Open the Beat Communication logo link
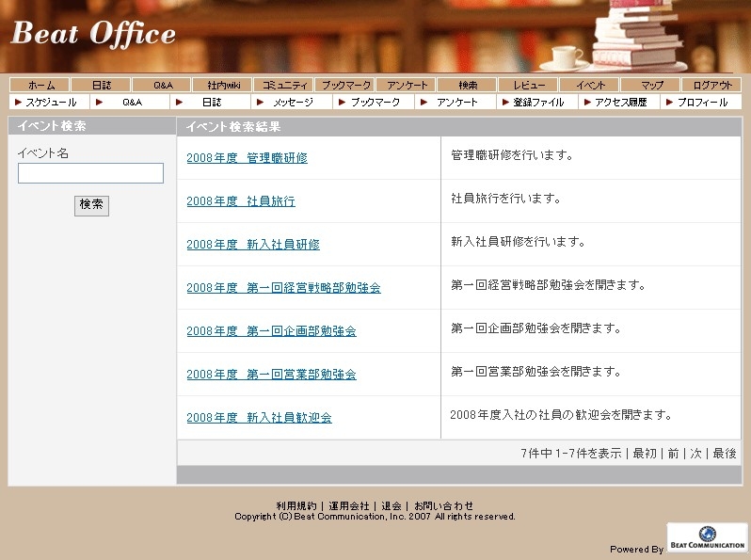751x560 pixels. [707, 537]
